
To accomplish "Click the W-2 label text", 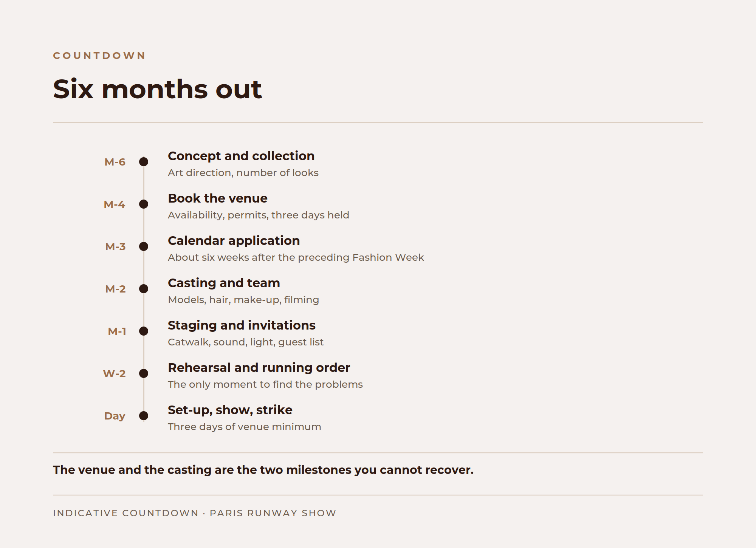I will coord(114,373).
